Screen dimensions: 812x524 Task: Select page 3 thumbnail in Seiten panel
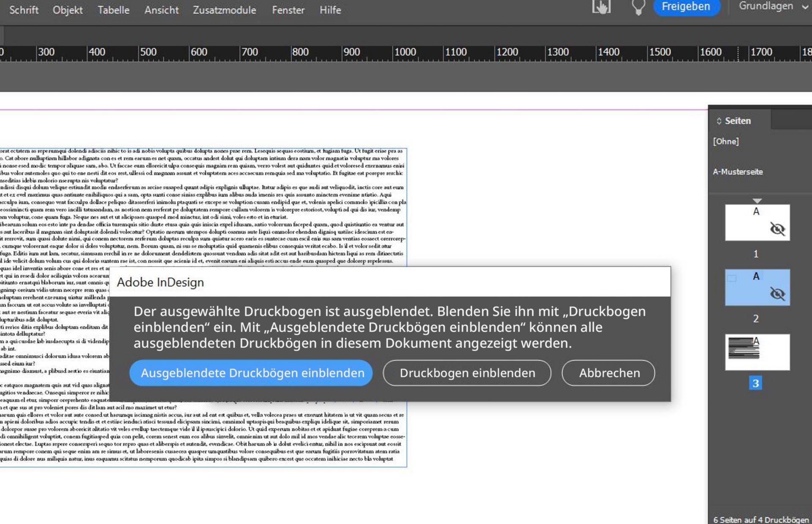coord(757,352)
